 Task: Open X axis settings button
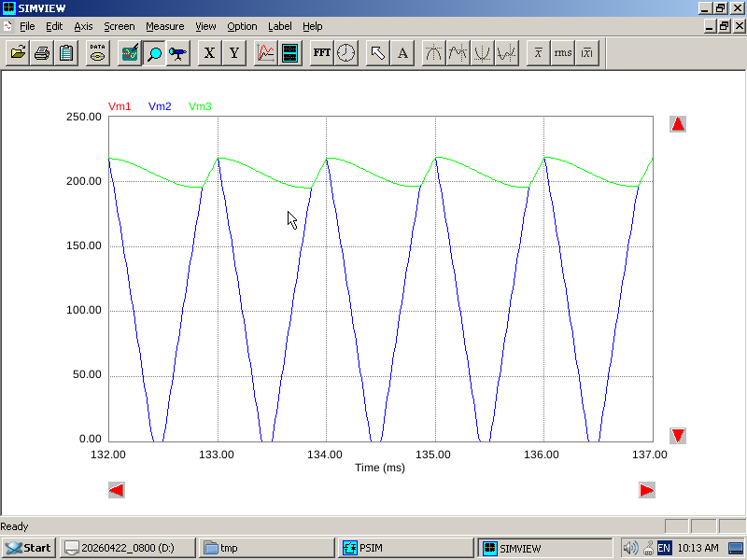click(209, 52)
